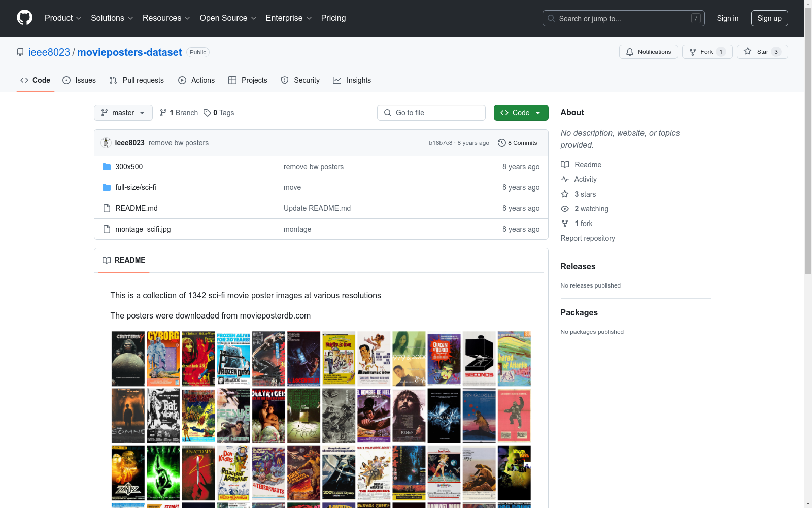Viewport: 812px width, 508px height.
Task: Click the fork icon in Fork button
Action: pyautogui.click(x=693, y=52)
